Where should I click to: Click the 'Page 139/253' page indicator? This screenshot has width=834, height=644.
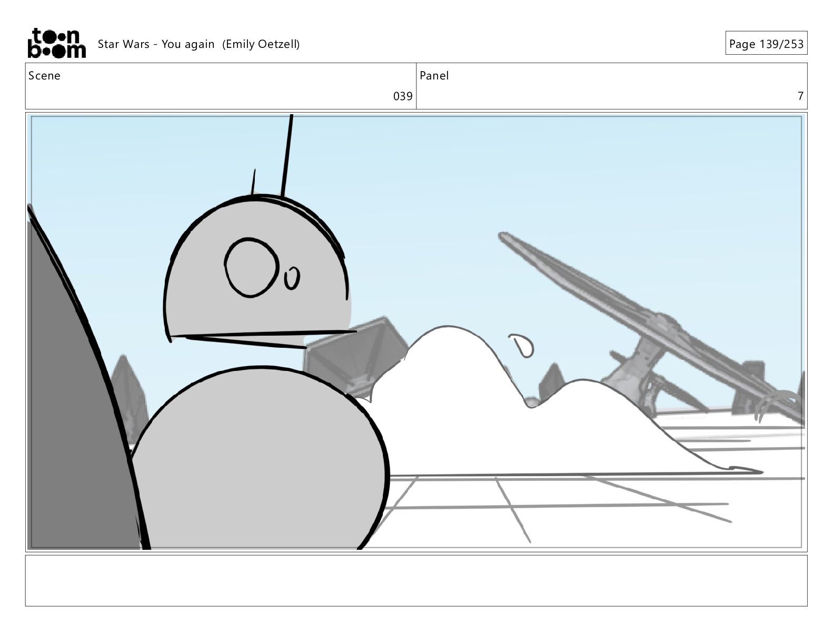point(766,44)
